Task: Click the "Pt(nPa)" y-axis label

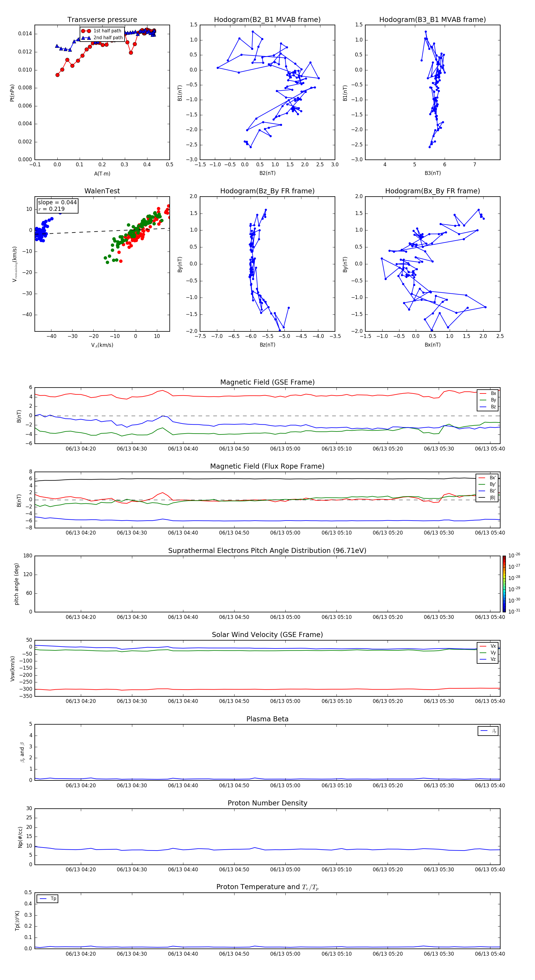Action: [12, 92]
